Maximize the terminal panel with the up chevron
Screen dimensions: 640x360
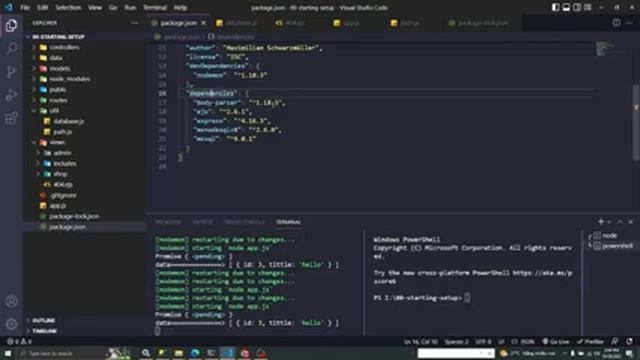coord(620,222)
